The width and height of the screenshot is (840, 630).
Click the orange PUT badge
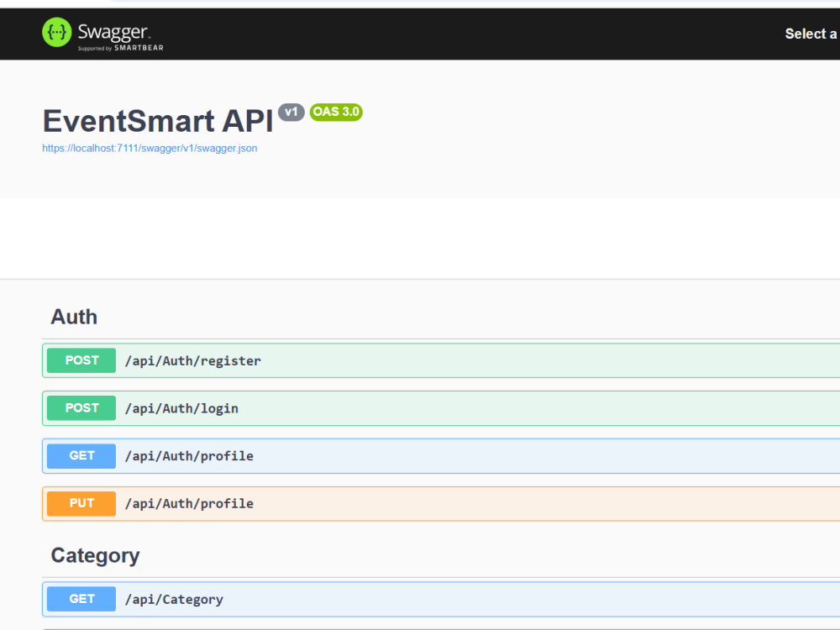81,503
